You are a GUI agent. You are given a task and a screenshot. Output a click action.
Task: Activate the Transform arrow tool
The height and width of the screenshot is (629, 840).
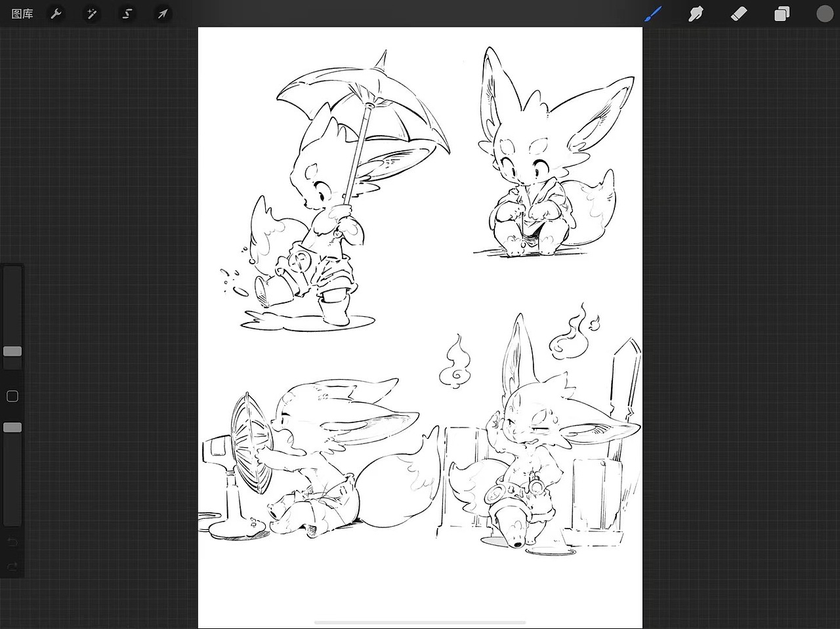click(162, 14)
